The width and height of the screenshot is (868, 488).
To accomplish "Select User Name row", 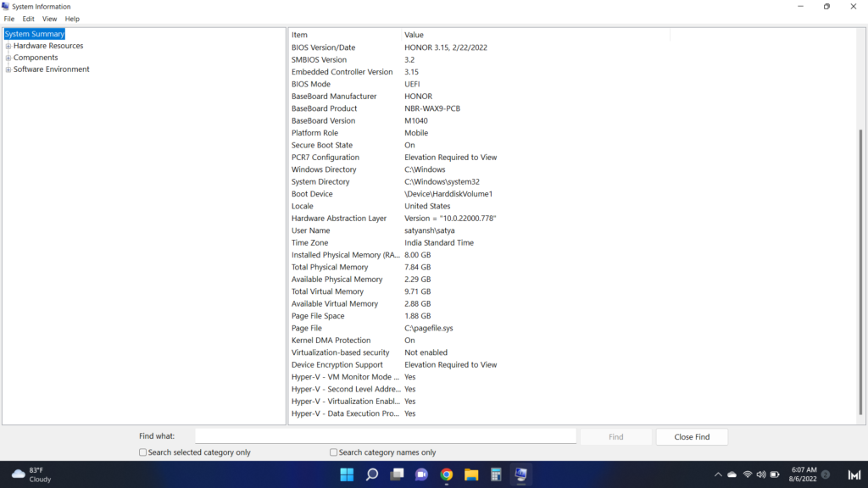I will point(480,230).
